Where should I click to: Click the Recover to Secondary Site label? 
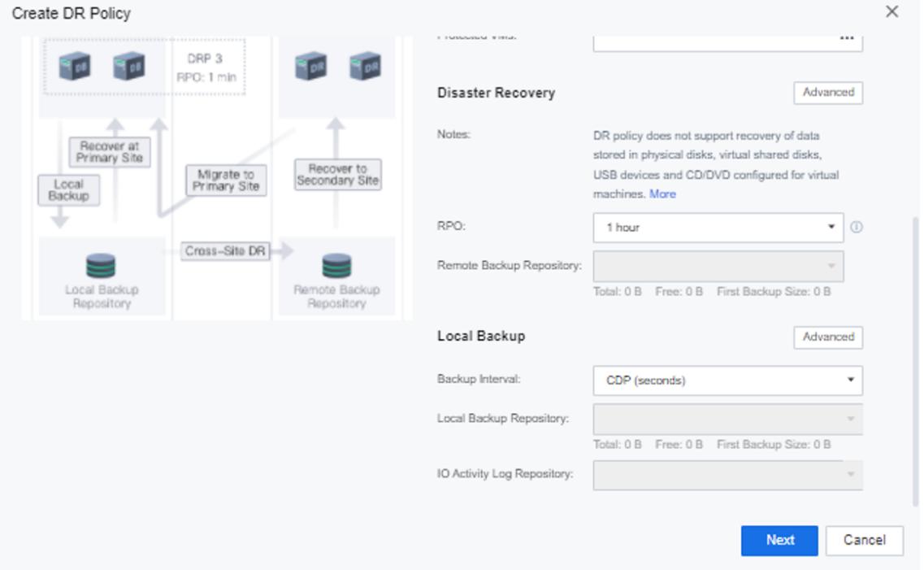tap(337, 175)
